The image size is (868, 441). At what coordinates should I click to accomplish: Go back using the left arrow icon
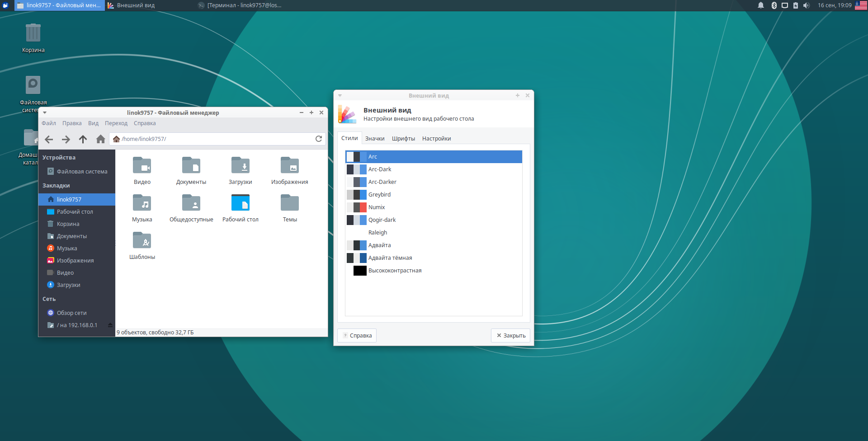(49, 139)
